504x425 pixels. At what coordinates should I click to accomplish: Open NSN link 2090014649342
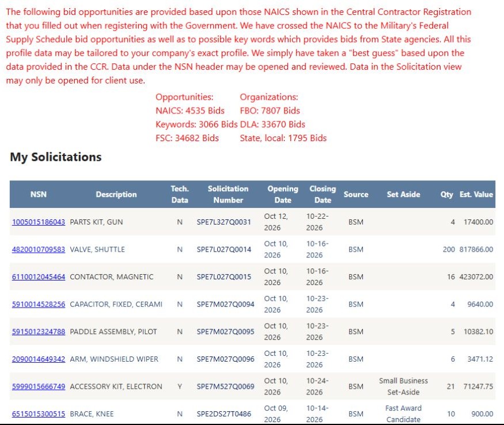pos(39,359)
